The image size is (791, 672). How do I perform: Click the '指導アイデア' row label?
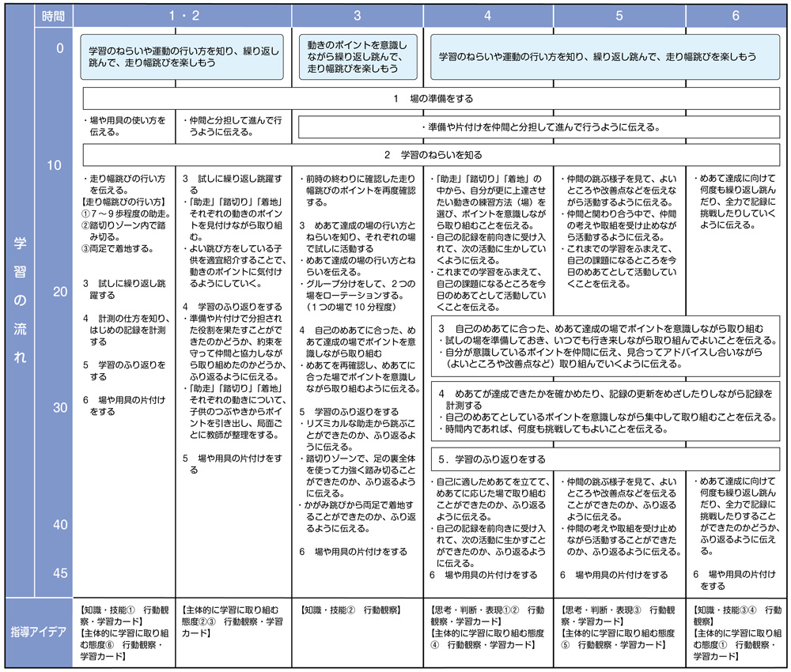[38, 632]
